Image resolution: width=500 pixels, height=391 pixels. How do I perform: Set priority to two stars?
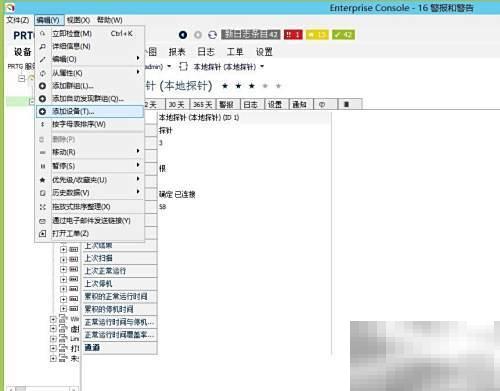click(x=238, y=86)
